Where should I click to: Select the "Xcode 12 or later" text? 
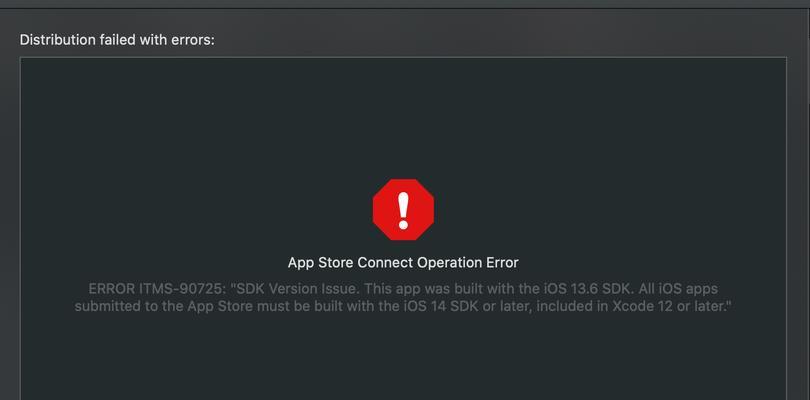(x=669, y=306)
